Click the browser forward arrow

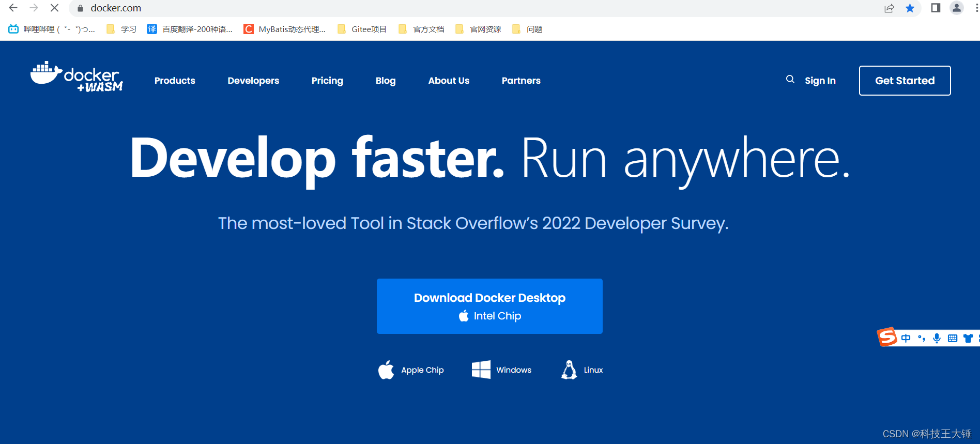[34, 8]
